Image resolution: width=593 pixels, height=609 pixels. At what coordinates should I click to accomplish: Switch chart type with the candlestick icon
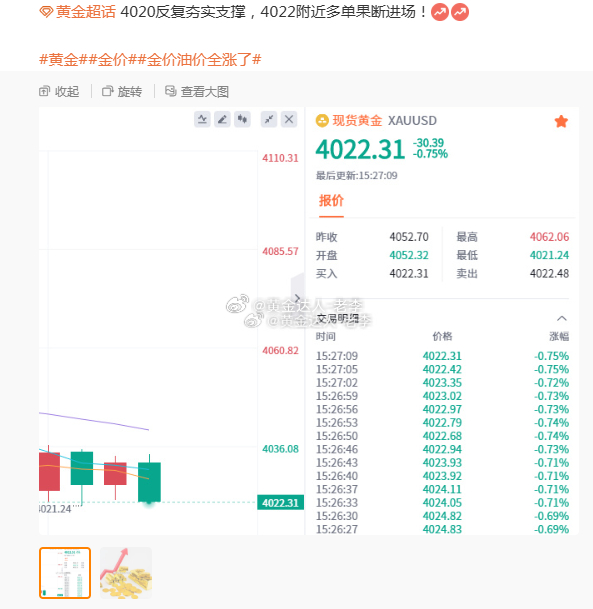point(242,119)
